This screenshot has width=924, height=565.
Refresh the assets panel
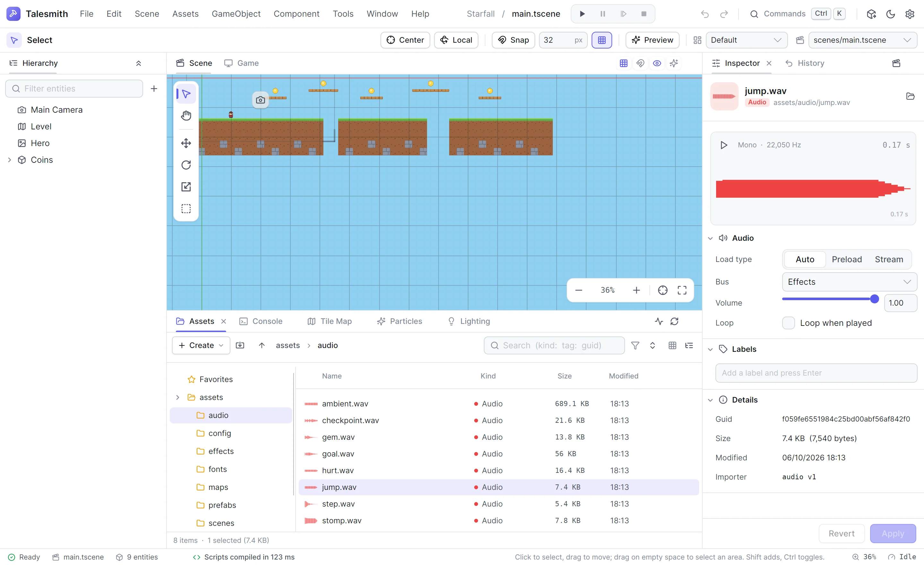coord(674,321)
